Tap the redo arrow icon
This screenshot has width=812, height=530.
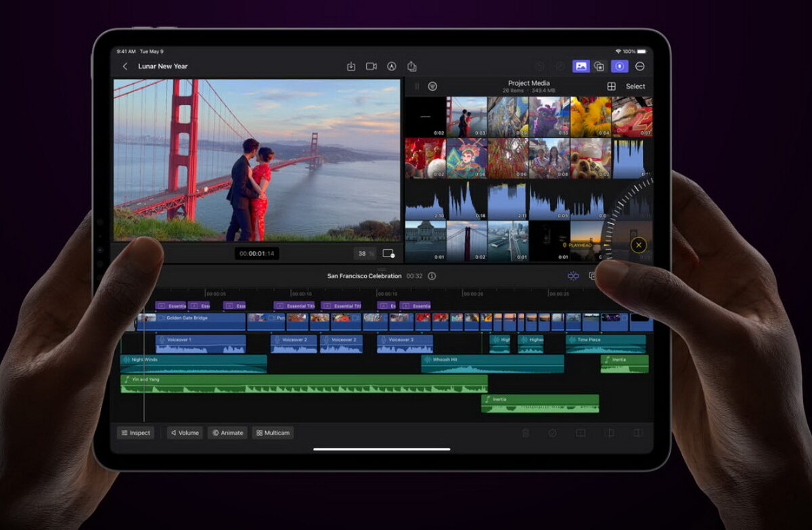pos(560,66)
